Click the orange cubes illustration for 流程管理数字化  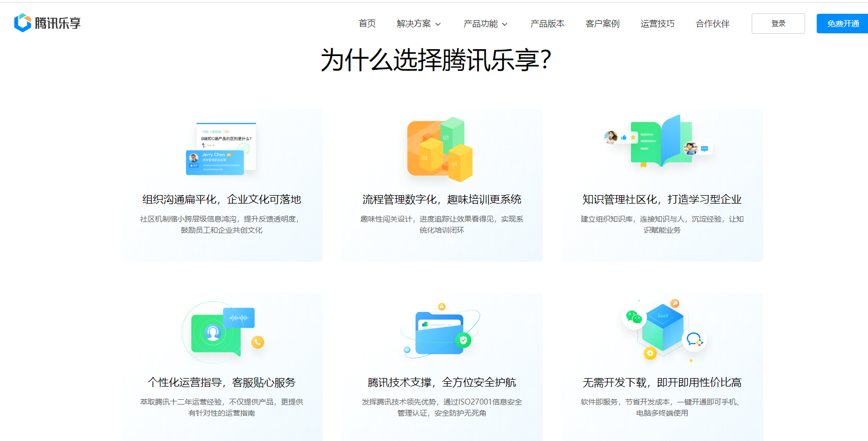tap(441, 149)
